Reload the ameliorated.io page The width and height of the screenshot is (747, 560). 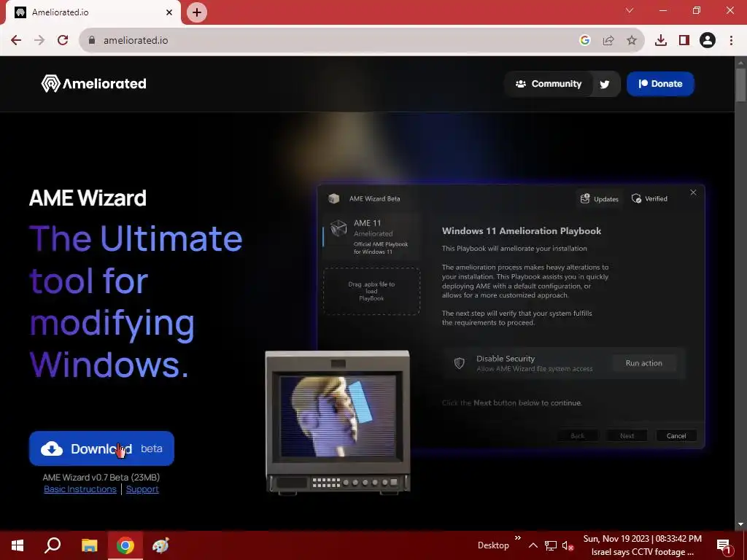point(63,41)
